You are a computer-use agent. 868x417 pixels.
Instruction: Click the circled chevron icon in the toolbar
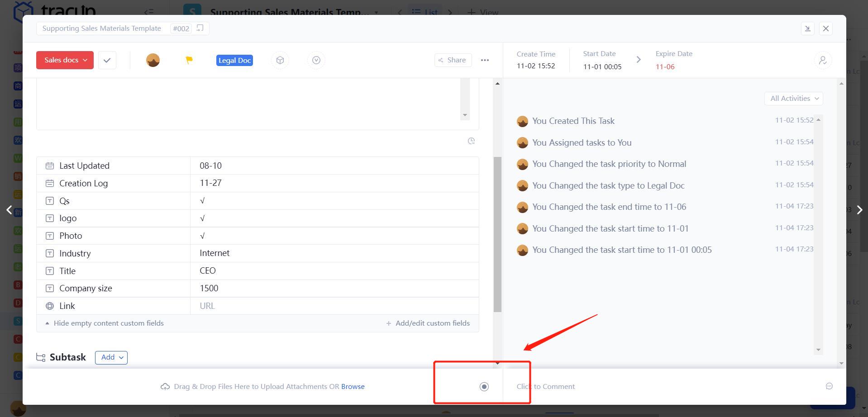(316, 60)
